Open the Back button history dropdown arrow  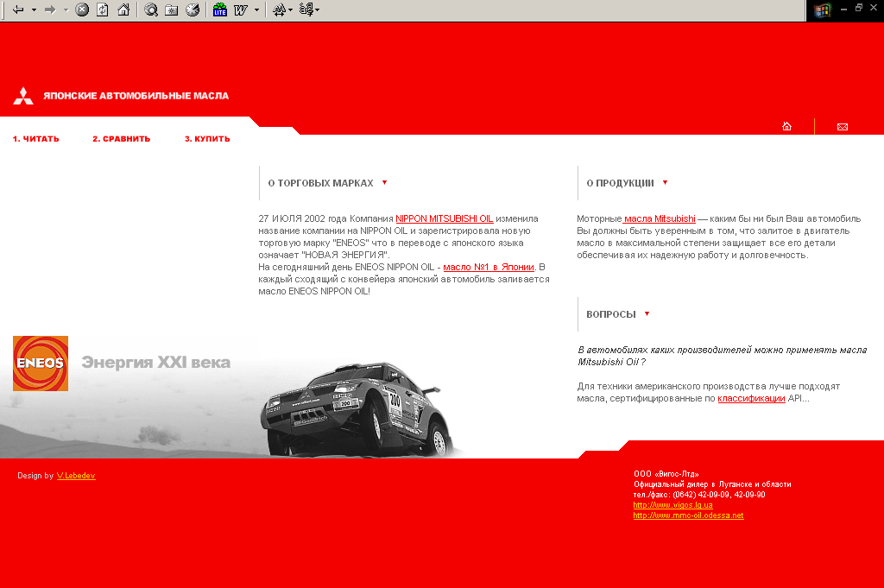pyautogui.click(x=32, y=10)
